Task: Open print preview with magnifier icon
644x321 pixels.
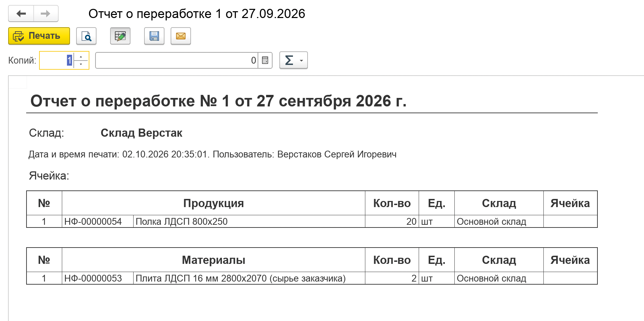Action: [86, 36]
